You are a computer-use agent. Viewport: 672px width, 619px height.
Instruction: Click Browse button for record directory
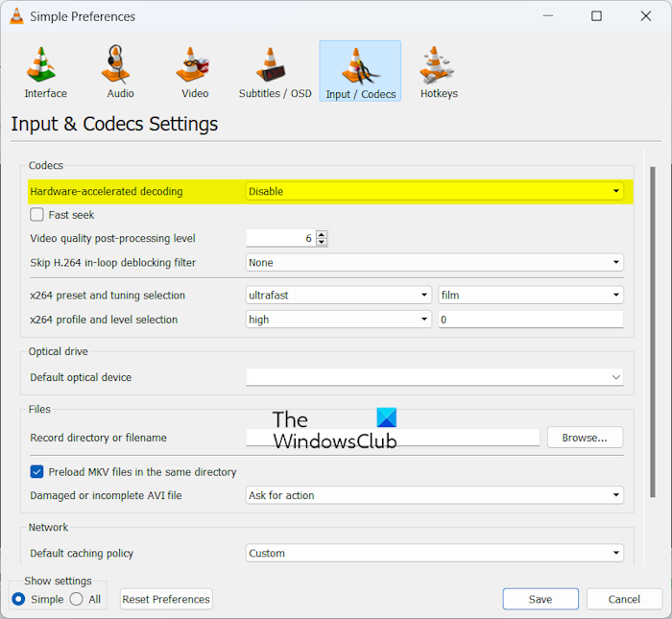[x=585, y=438]
